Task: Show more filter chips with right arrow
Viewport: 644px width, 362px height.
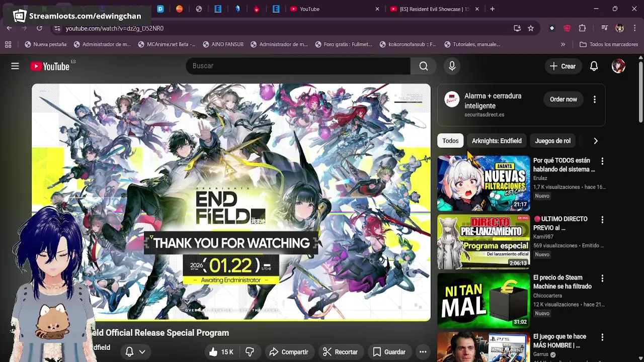Action: click(x=596, y=141)
